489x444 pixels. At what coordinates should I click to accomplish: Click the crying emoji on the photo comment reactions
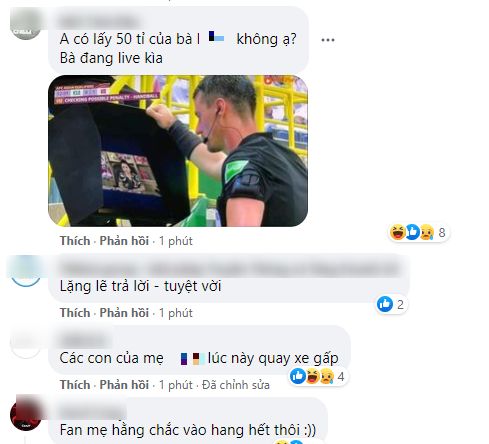(x=427, y=232)
